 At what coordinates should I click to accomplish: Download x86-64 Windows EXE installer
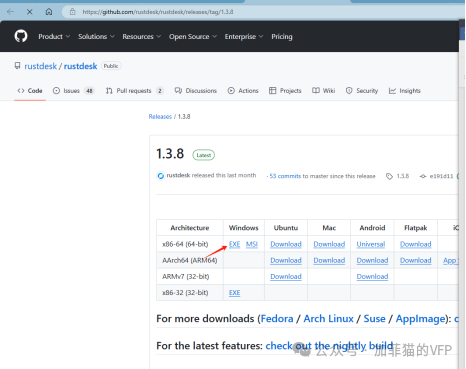[x=234, y=244]
